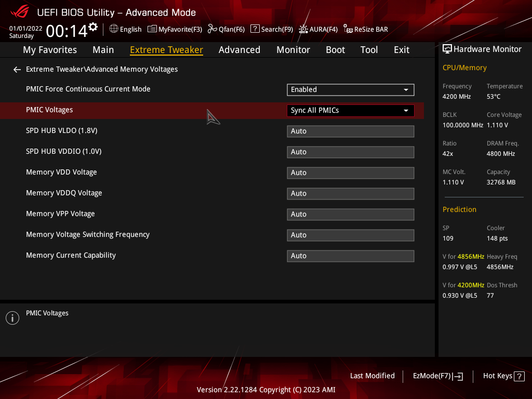Click Version 2.22.1284 copyright text
Screen dimensions: 532x399
pos(266,390)
